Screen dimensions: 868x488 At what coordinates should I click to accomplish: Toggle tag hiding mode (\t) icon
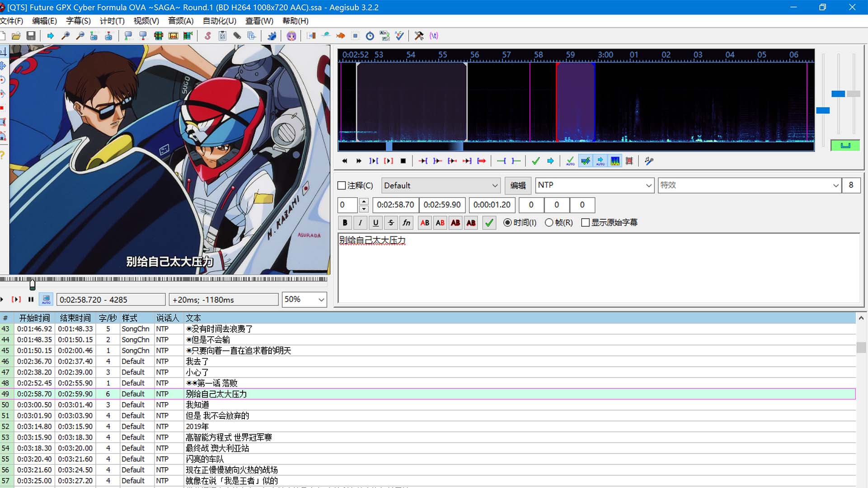point(434,36)
